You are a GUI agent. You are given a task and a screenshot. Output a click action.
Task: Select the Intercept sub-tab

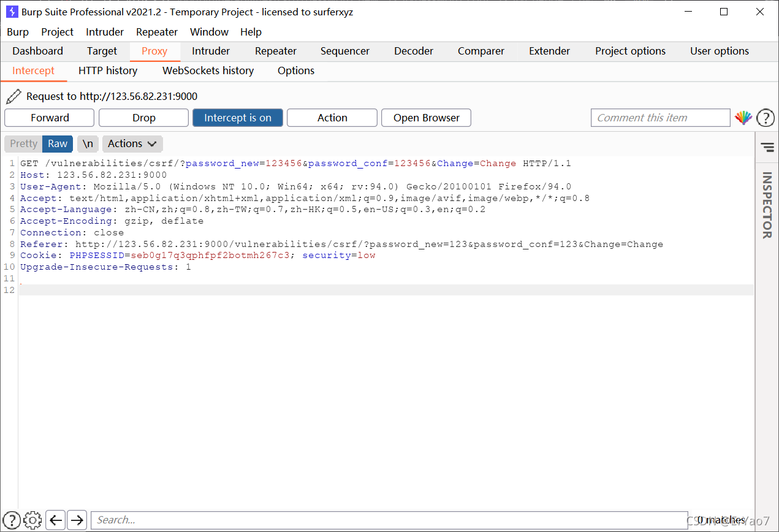[34, 70]
